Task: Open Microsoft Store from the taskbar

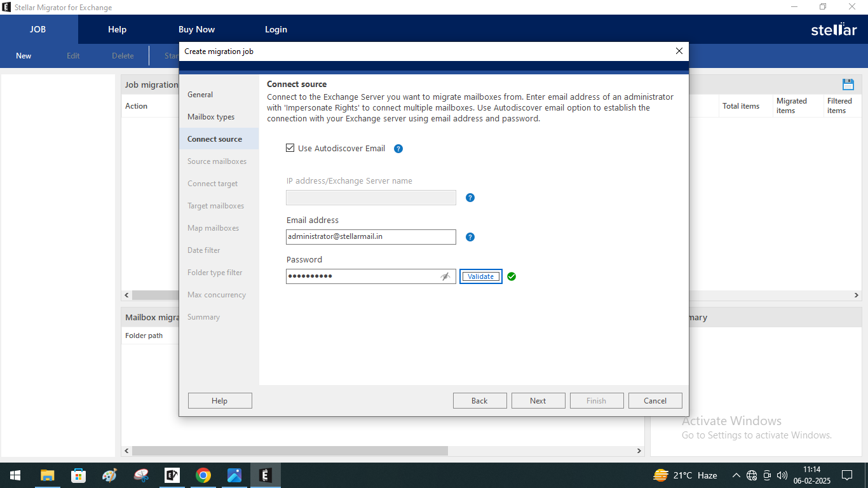Action: 78,475
